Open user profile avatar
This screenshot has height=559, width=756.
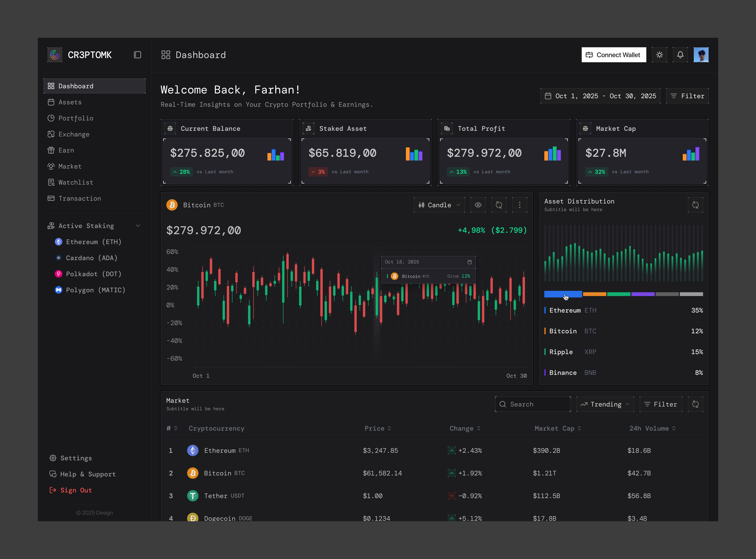(701, 55)
